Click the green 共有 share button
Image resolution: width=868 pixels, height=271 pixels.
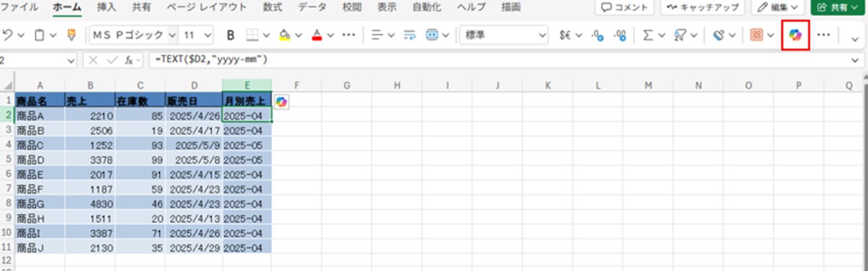838,7
